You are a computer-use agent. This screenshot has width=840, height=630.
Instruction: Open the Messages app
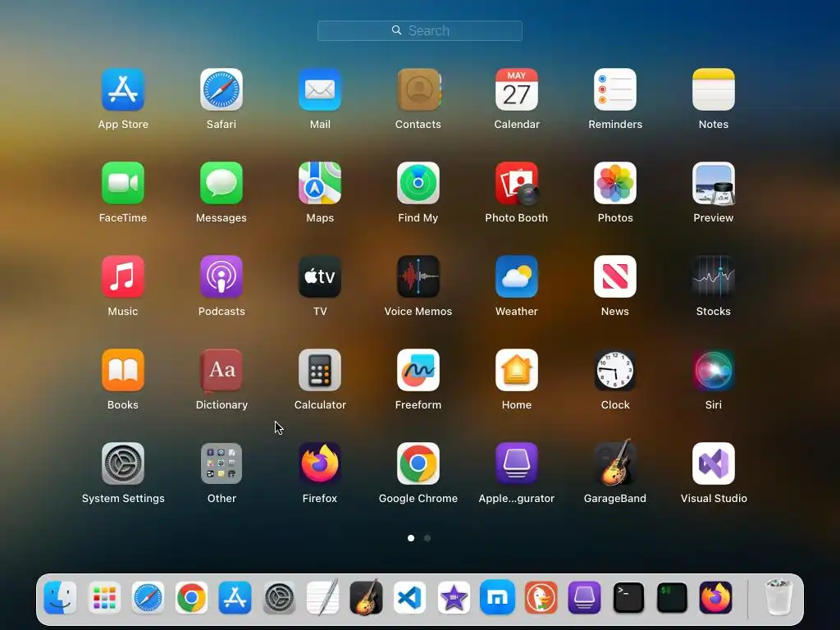pyautogui.click(x=221, y=183)
